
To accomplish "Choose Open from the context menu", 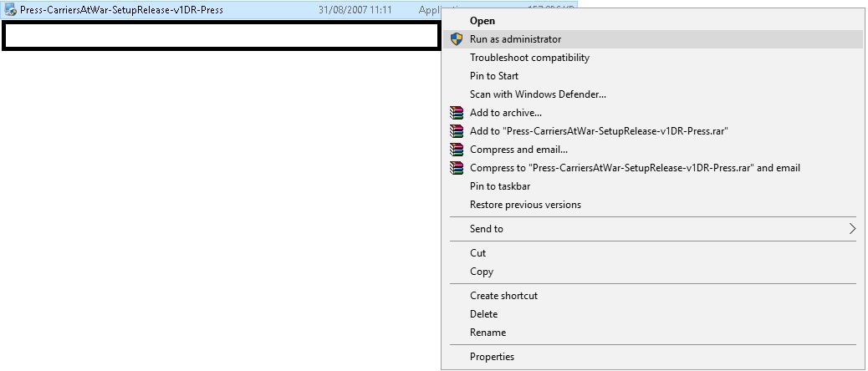I will pyautogui.click(x=483, y=21).
